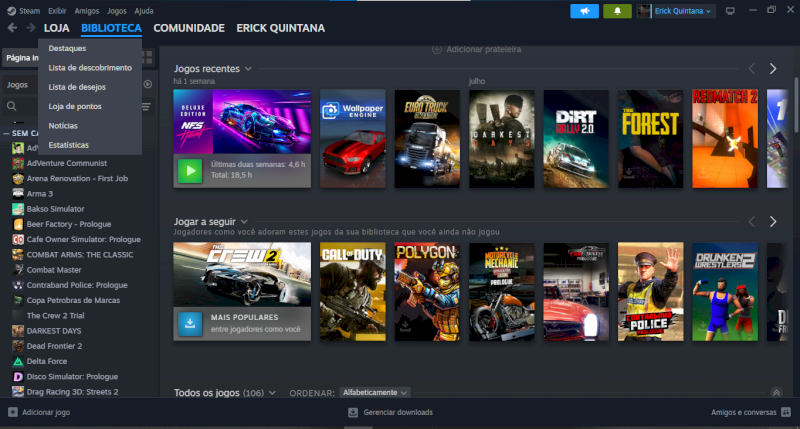The width and height of the screenshot is (800, 429).
Task: Select Dead Frontier 2 in game list
Action: tap(54, 346)
